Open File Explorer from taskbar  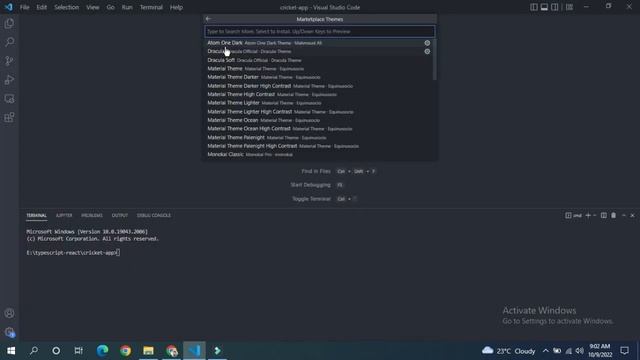click(148, 351)
